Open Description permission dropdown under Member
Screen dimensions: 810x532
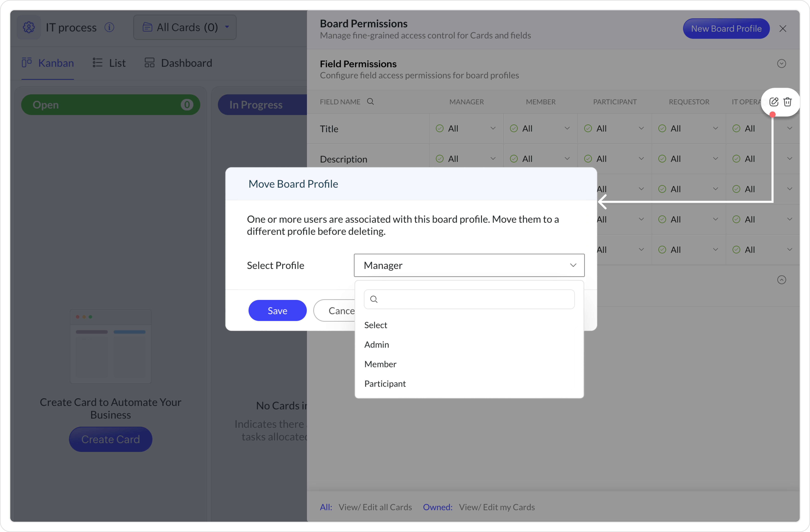[x=540, y=159]
